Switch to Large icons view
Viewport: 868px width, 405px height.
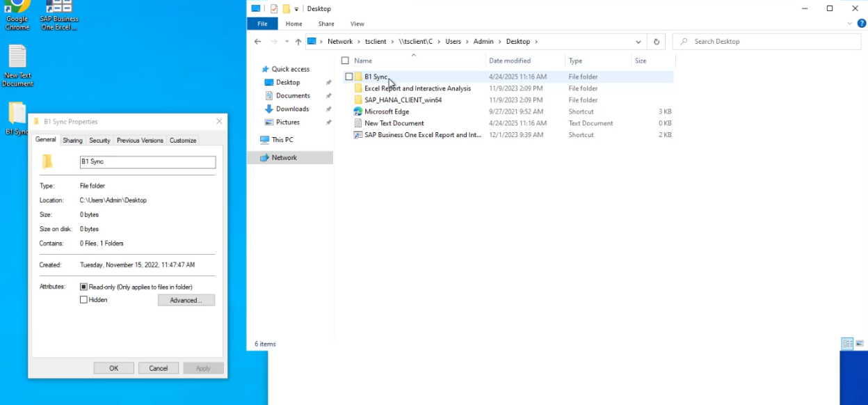pyautogui.click(x=860, y=344)
